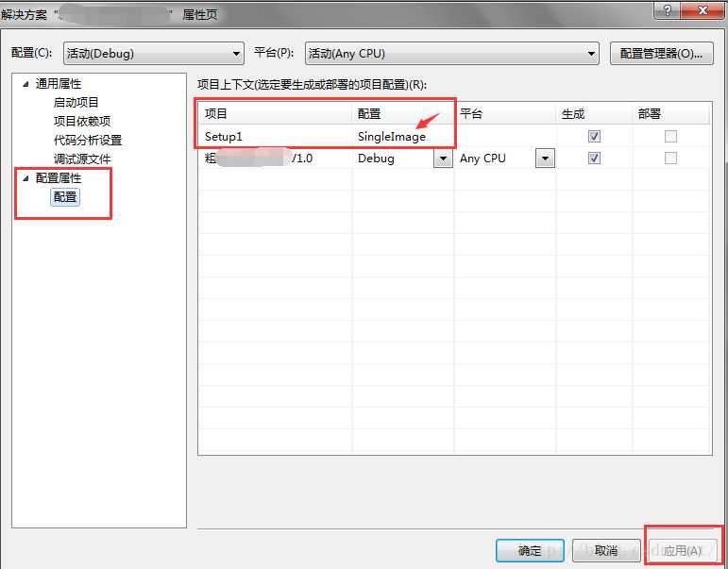Open the Any CPU platform cell dropdown arrow
The height and width of the screenshot is (569, 728).
[x=545, y=159]
